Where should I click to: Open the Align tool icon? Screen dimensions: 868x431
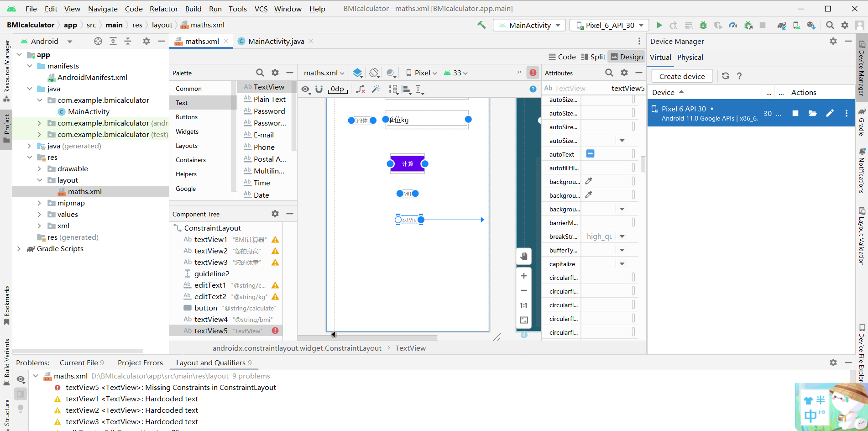(407, 89)
